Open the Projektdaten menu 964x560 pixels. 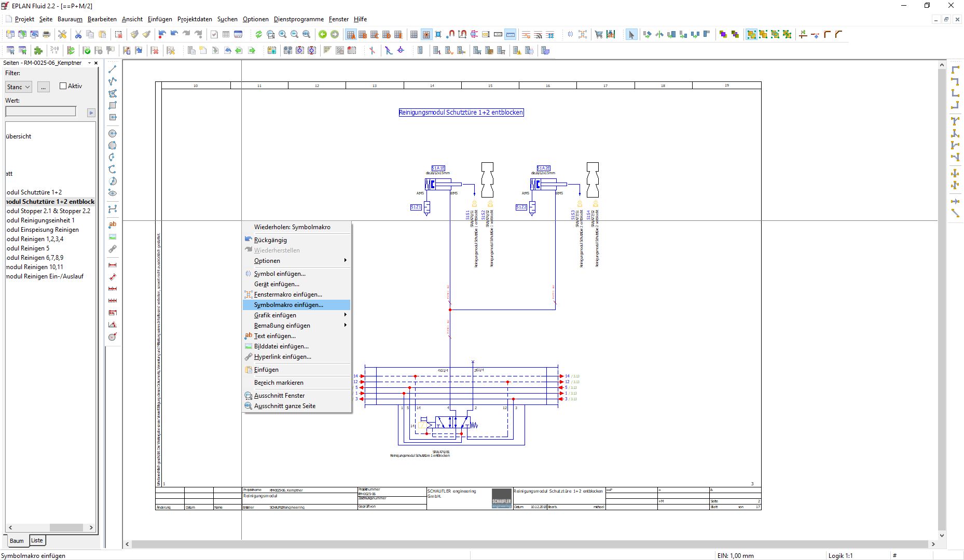point(195,19)
